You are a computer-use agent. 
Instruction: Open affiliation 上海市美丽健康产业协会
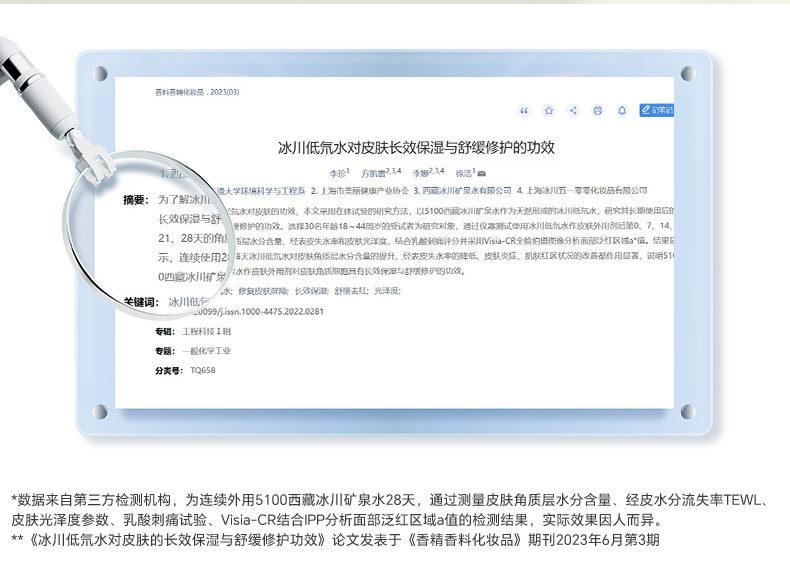click(363, 190)
